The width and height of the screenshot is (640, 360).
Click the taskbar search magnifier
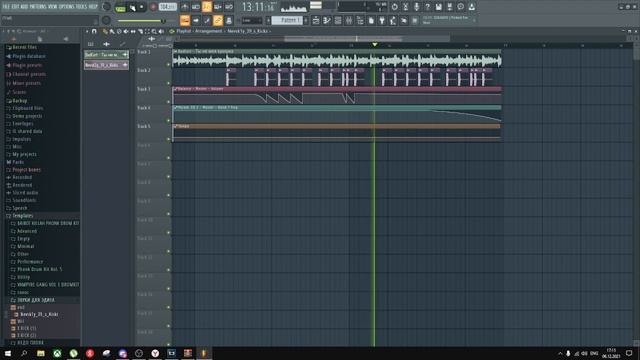tap(24, 353)
